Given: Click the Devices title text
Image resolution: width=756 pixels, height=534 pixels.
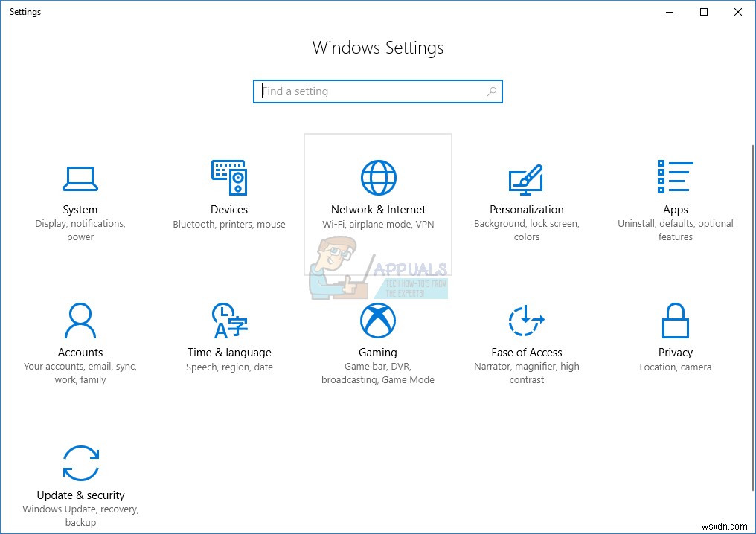Looking at the screenshot, I should (x=229, y=210).
